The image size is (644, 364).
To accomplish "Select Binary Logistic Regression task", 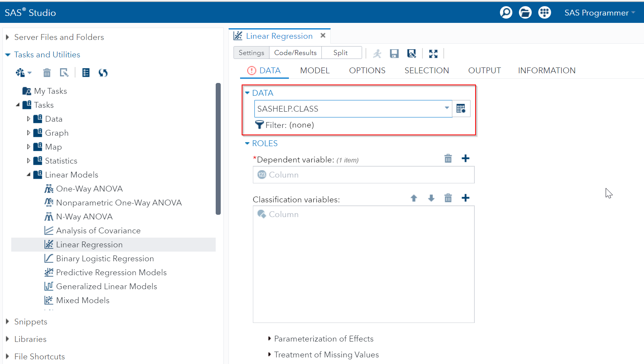I will [x=105, y=259].
